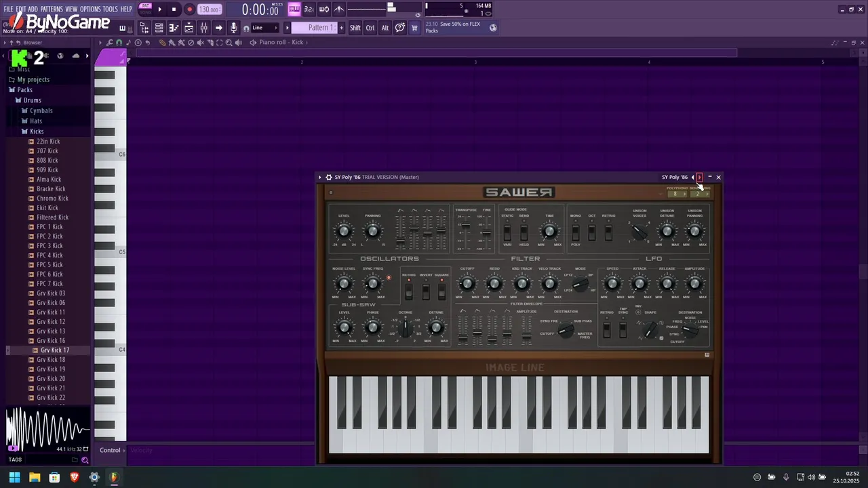Click the Shift button

point(355,28)
